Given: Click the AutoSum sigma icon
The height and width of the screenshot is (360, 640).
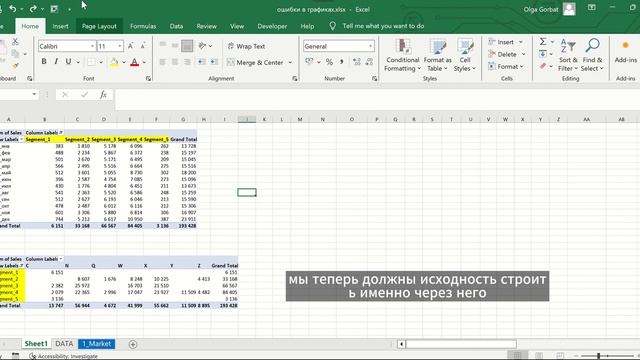Looking at the screenshot, I should point(543,42).
